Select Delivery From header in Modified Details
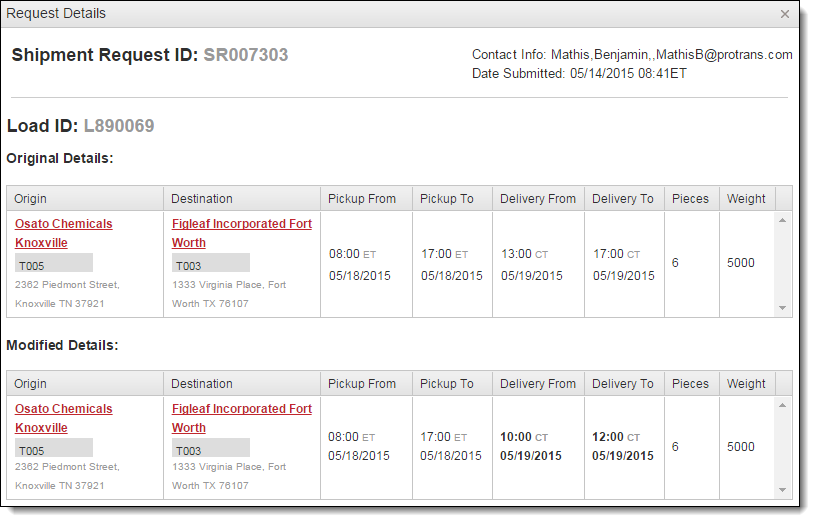The height and width of the screenshot is (522, 815). [x=538, y=384]
